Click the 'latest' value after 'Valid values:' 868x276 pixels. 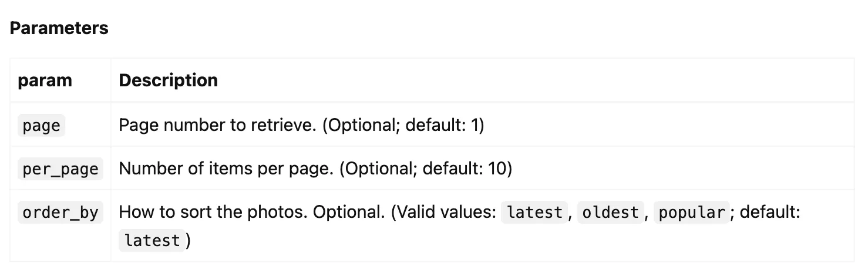(534, 213)
